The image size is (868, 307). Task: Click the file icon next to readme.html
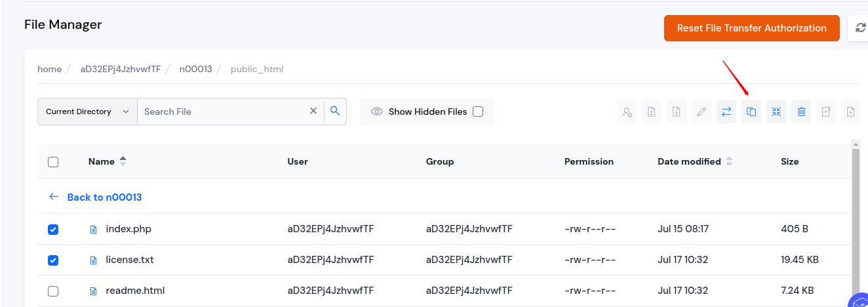pyautogui.click(x=93, y=291)
